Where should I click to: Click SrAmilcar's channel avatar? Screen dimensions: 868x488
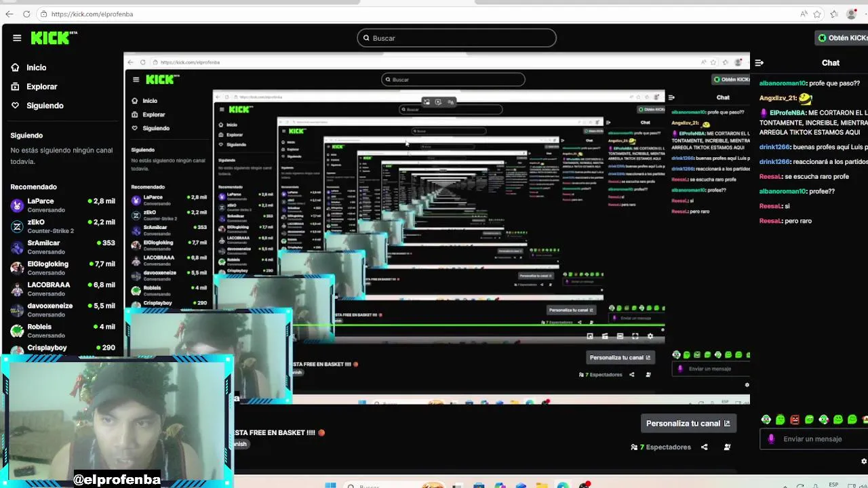17,247
